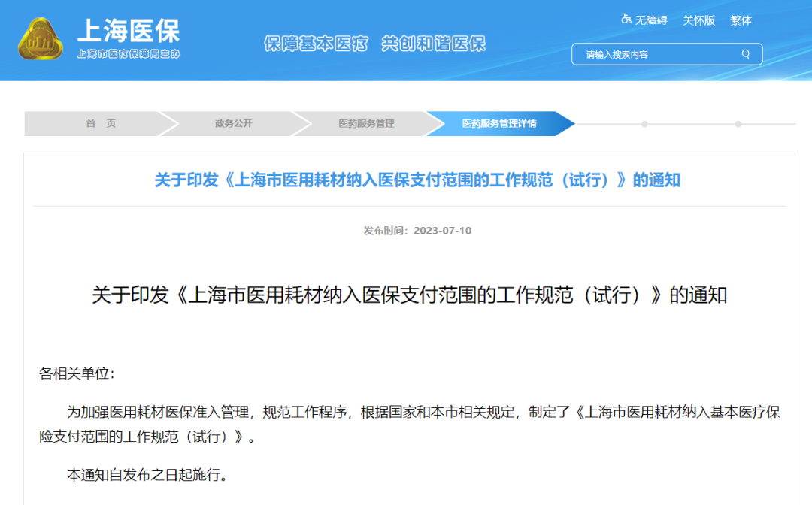Click the last gray dot on breadcrumb line
Image resolution: width=812 pixels, height=505 pixels.
point(738,124)
